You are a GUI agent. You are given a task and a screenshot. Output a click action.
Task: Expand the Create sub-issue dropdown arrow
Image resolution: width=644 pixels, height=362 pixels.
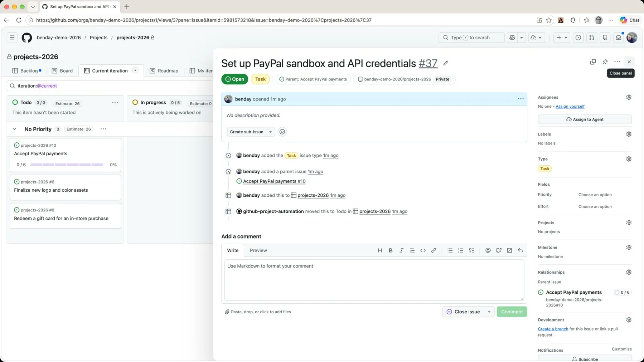[270, 132]
